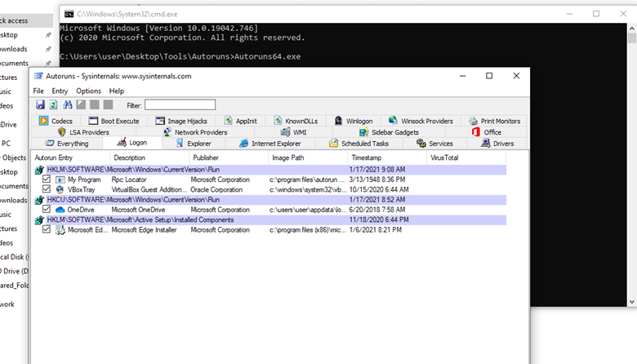Open the KnownDLLs tab
The width and height of the screenshot is (637, 364).
tap(296, 121)
